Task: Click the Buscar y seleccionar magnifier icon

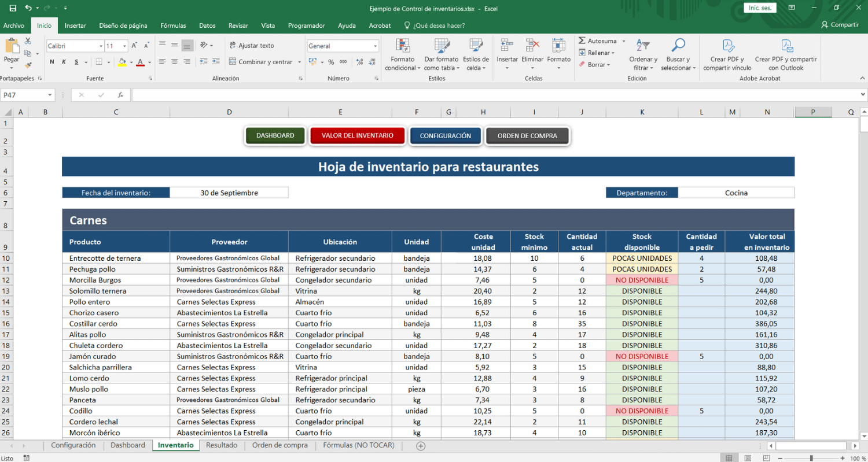Action: 678,46
